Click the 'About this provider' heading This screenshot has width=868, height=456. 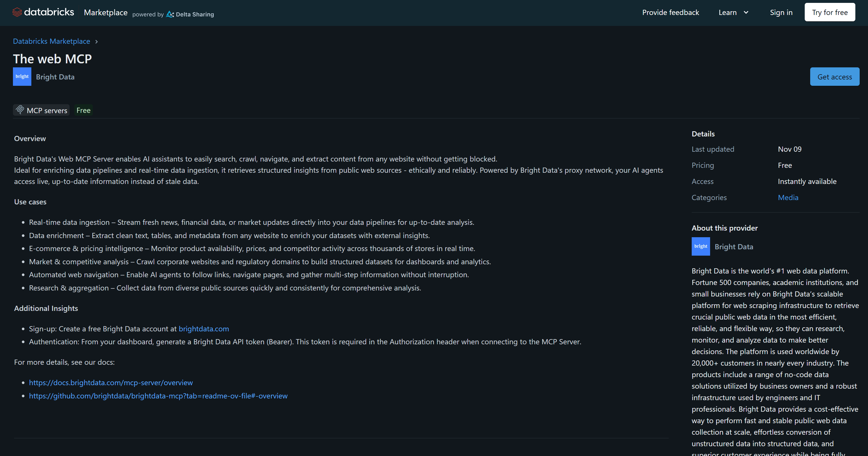click(724, 228)
